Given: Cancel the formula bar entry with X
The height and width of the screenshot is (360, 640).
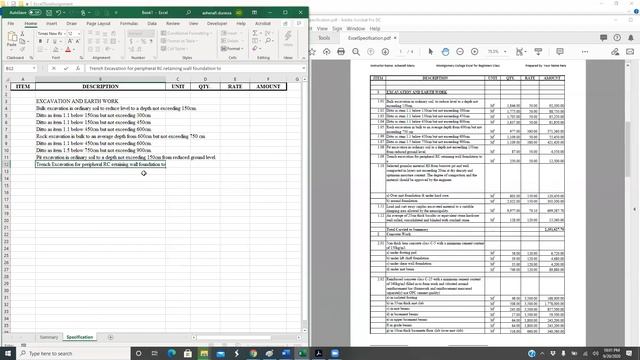Looking at the screenshot, I should click(54, 68).
